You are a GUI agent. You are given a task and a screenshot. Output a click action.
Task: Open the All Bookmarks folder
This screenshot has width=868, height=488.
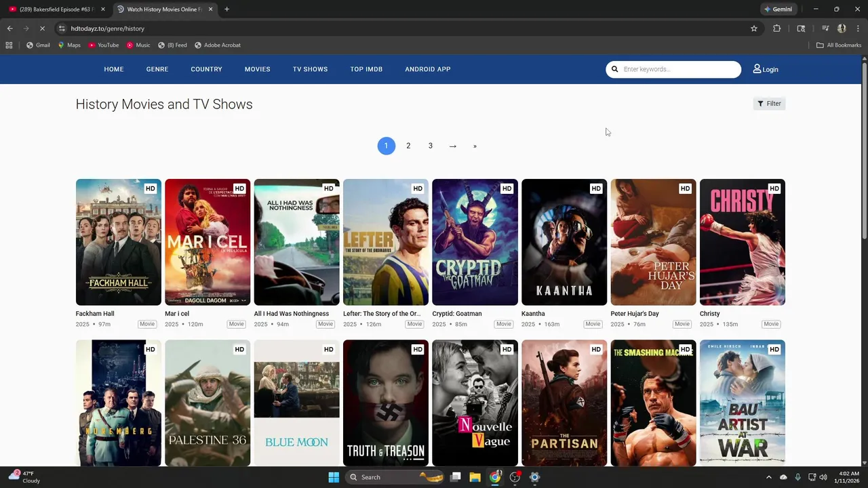click(839, 45)
